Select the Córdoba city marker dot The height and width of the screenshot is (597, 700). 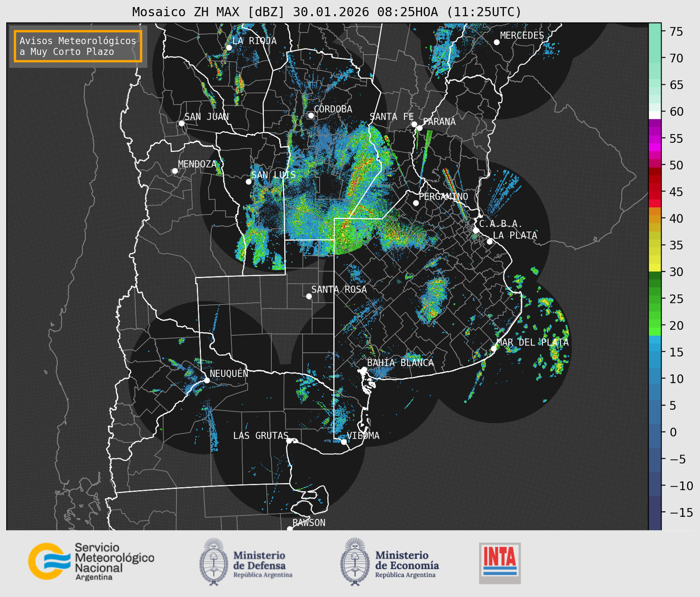[x=311, y=115]
